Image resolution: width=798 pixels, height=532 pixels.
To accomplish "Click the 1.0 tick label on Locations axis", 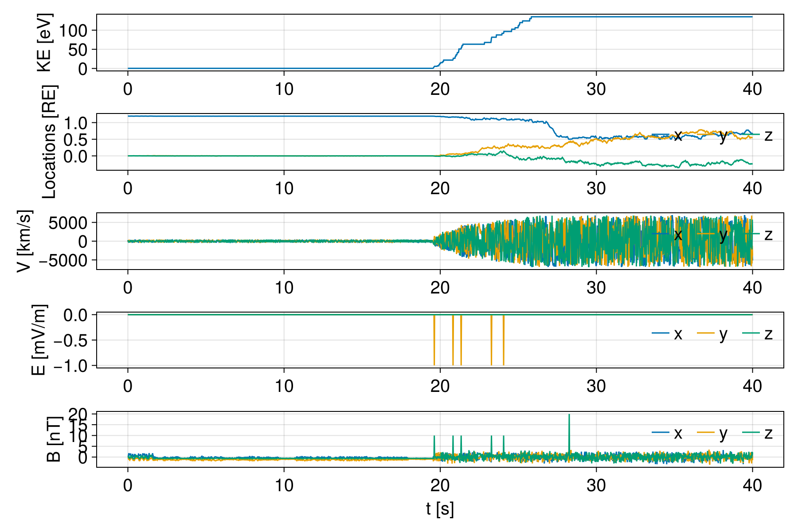I will [77, 123].
